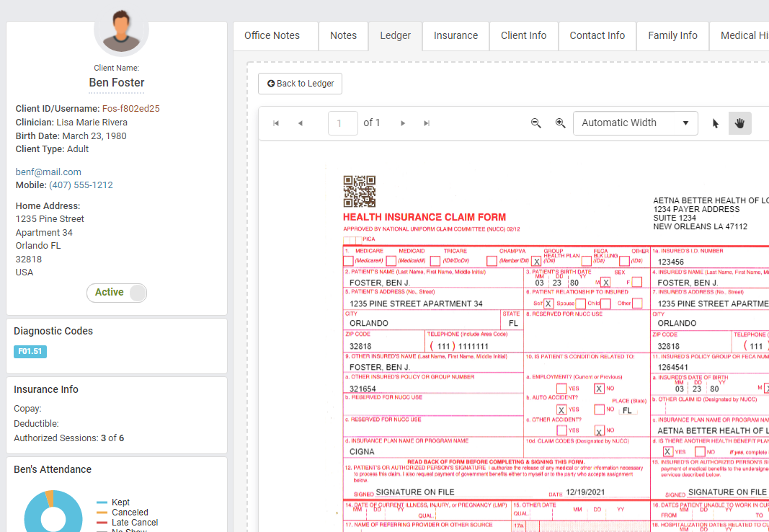Open the Contact Info tab
The image size is (769, 532).
pos(597,35)
